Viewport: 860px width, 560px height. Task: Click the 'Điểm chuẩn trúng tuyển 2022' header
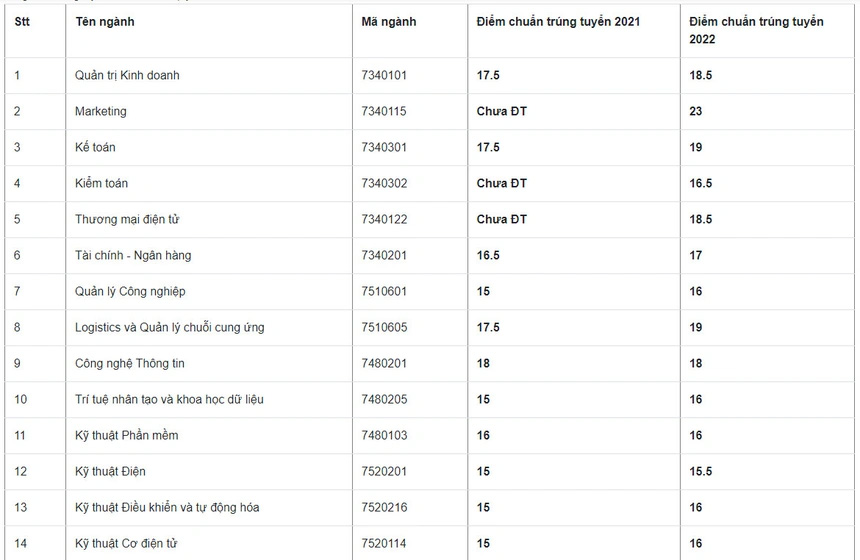pyautogui.click(x=756, y=30)
